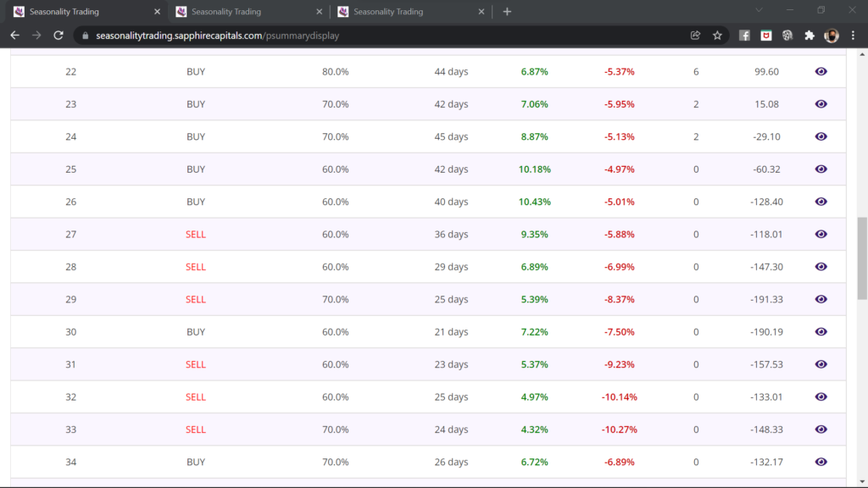868x488 pixels.
Task: Click the McAfee red shield extension icon
Action: click(765, 36)
